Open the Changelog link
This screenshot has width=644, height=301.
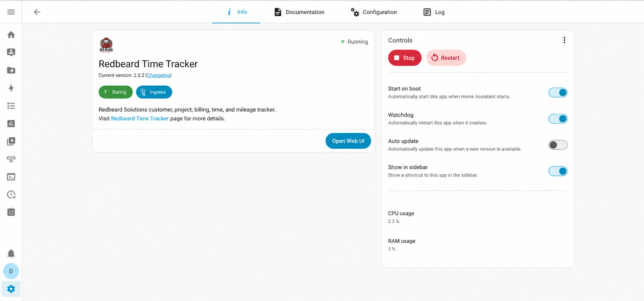[158, 75]
